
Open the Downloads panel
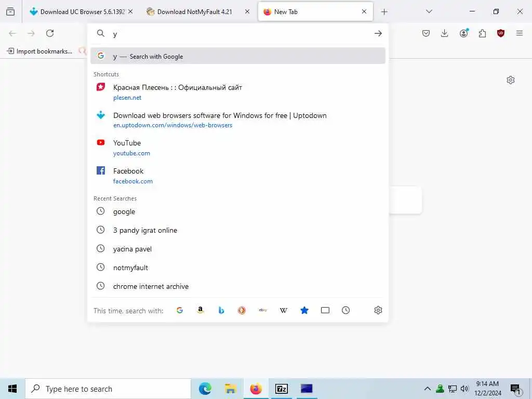[445, 33]
